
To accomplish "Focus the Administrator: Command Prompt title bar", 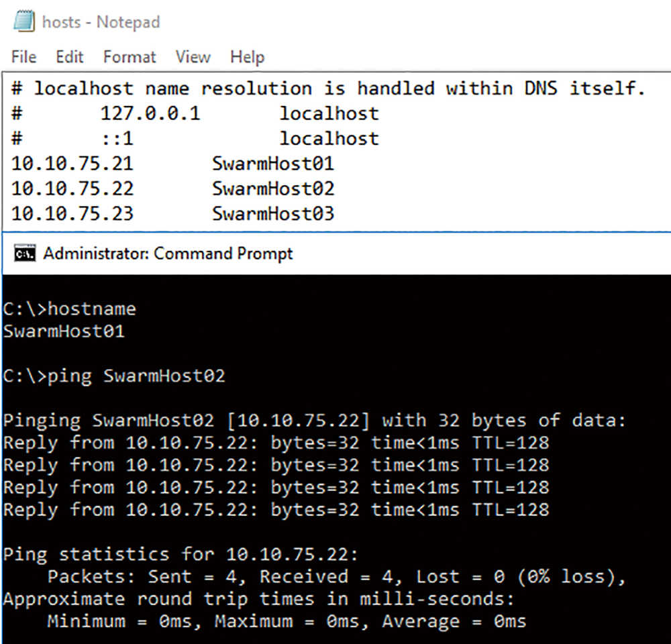I will (168, 254).
